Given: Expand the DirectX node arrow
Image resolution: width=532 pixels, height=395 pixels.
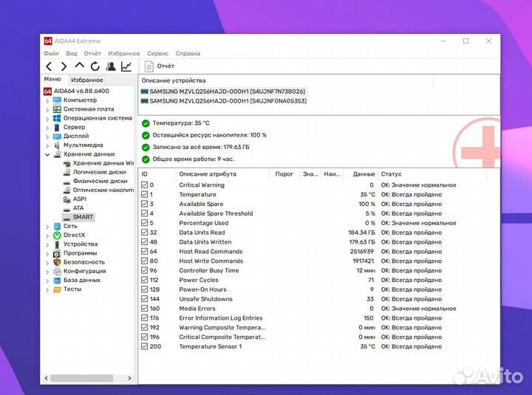Looking at the screenshot, I should pyautogui.click(x=47, y=236).
